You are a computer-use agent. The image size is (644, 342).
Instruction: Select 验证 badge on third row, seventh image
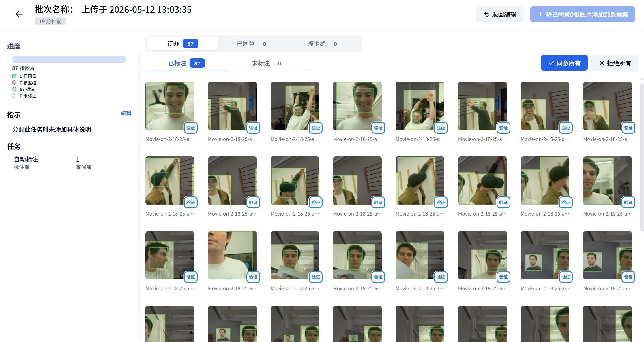[x=566, y=277]
